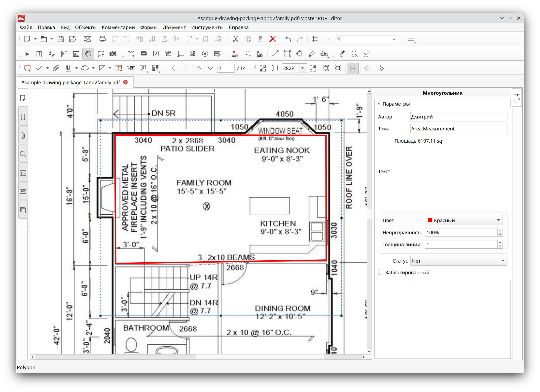Viewport: 540px width, 392px height.
Task: Expand hidden toolbar items chevron
Action: [x=328, y=39]
